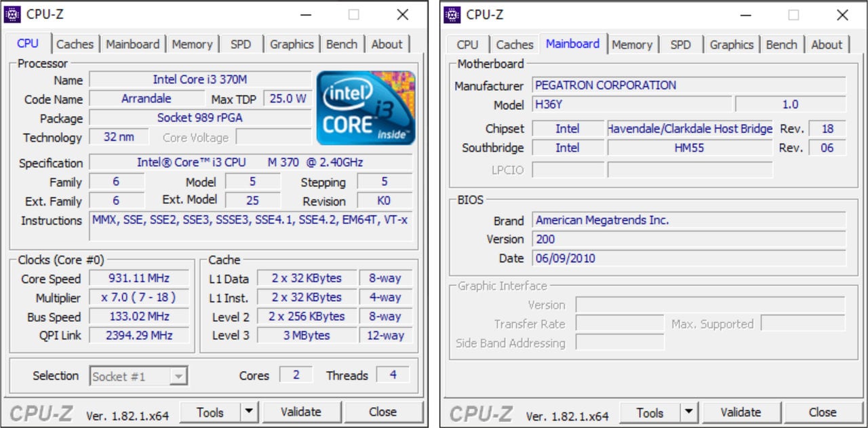This screenshot has height=428, width=868.
Task: Click Close button in right CPU-Z window
Action: 823,412
